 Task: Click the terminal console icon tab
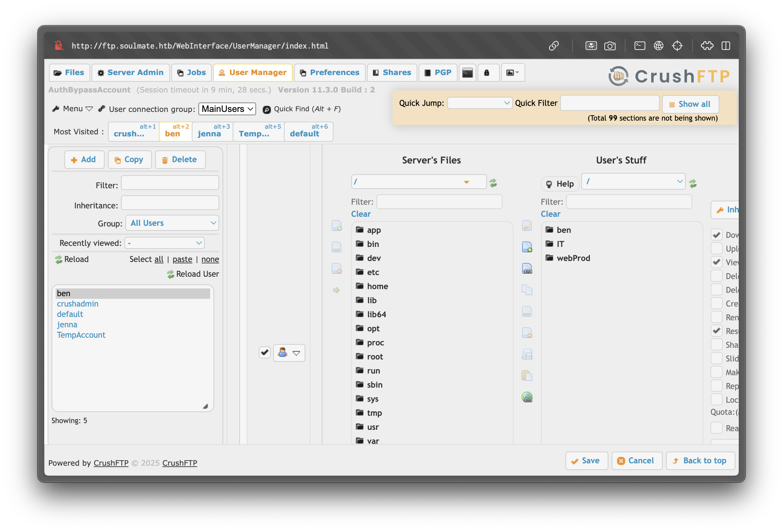point(467,73)
